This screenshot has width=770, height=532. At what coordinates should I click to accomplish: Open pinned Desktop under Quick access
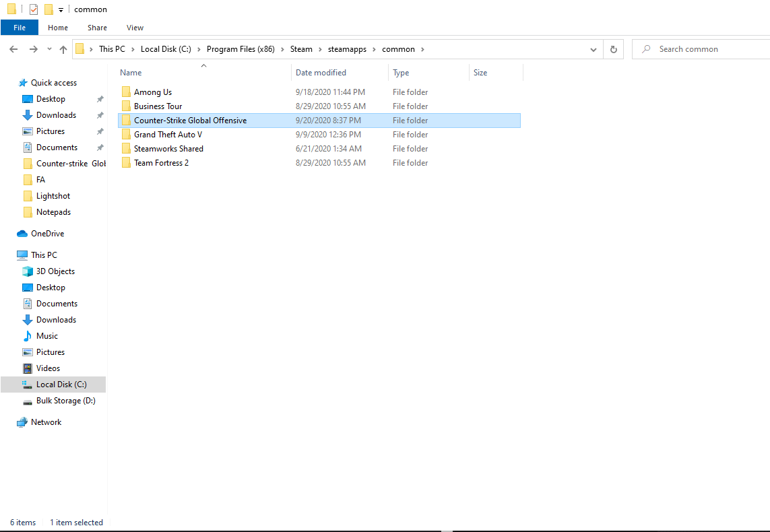(51, 99)
